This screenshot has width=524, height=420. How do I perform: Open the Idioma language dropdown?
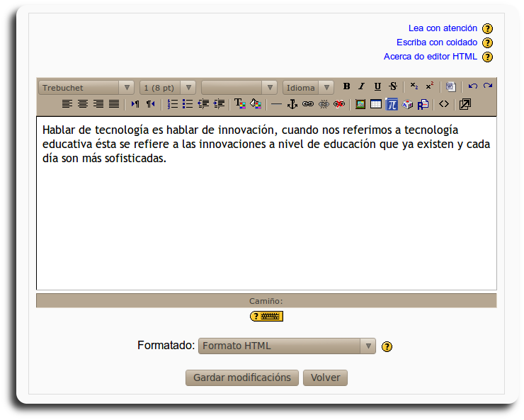[x=308, y=88]
